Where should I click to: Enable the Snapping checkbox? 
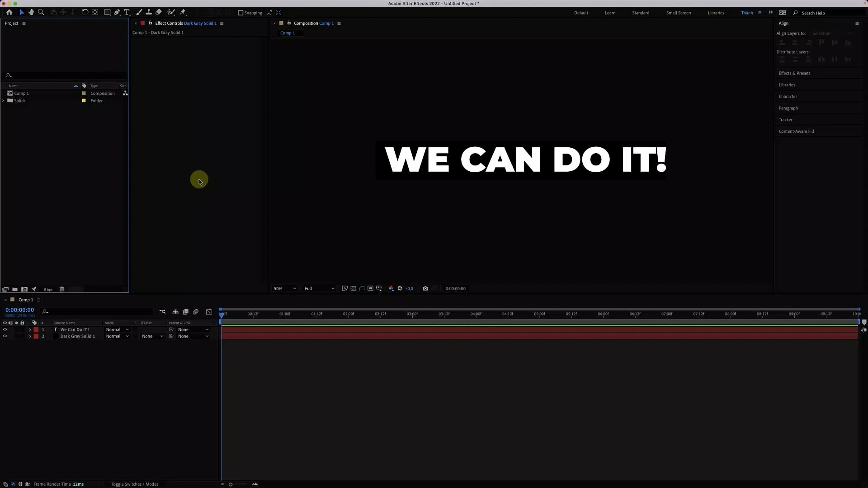tap(241, 13)
